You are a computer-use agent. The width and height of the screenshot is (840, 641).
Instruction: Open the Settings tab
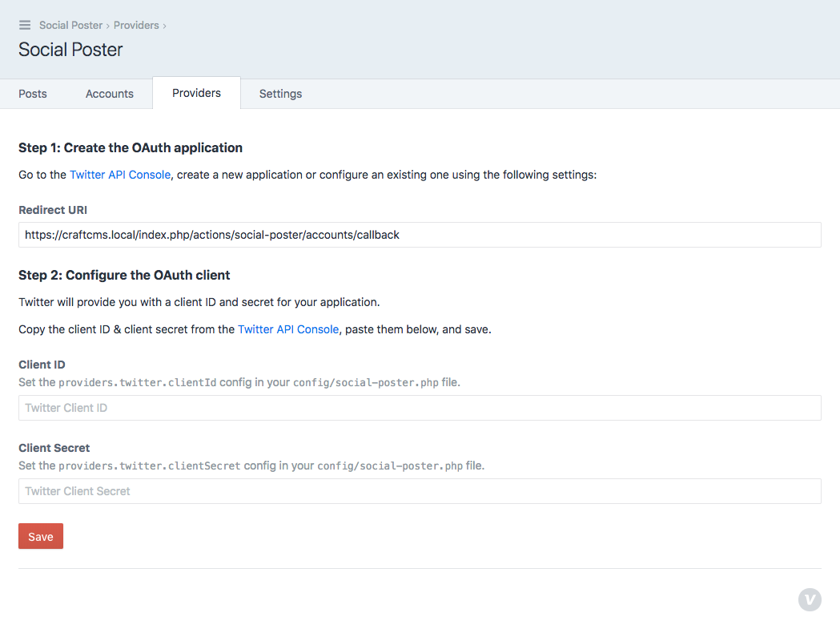tap(281, 94)
